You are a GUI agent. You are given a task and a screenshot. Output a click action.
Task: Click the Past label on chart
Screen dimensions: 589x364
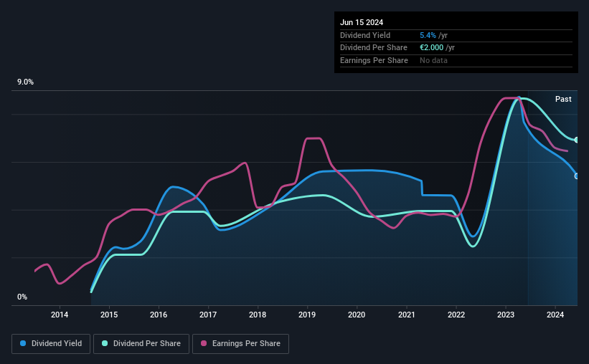(x=563, y=99)
